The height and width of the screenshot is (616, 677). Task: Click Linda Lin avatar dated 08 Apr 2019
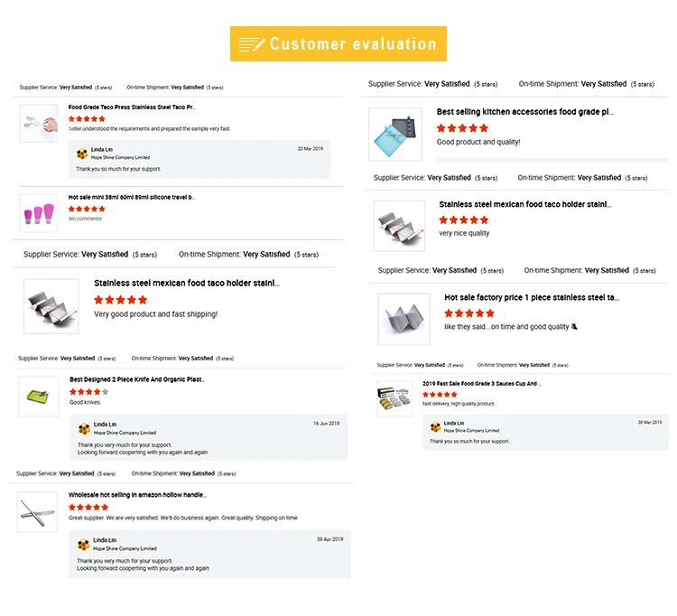[84, 544]
